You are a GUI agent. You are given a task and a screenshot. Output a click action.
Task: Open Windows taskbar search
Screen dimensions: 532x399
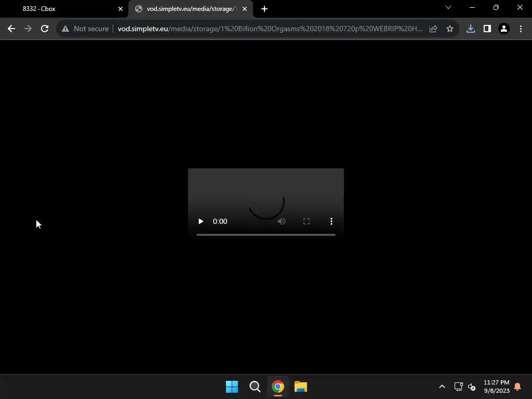[255, 387]
